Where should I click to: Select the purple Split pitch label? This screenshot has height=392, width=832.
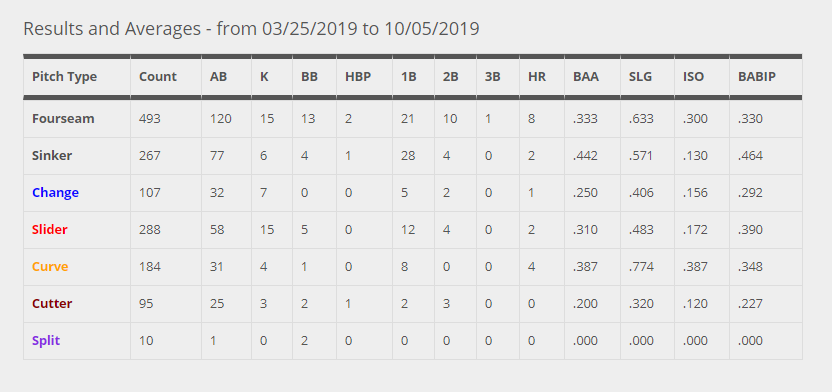click(46, 341)
